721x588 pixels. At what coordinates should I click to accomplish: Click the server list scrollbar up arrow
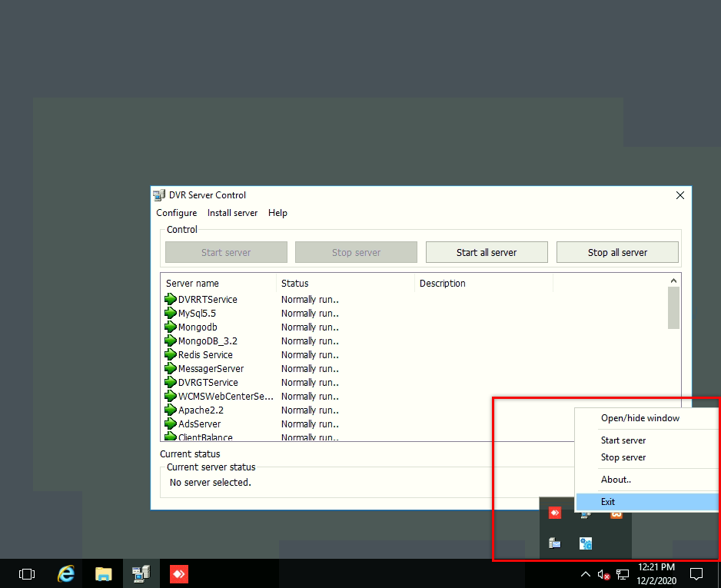673,281
